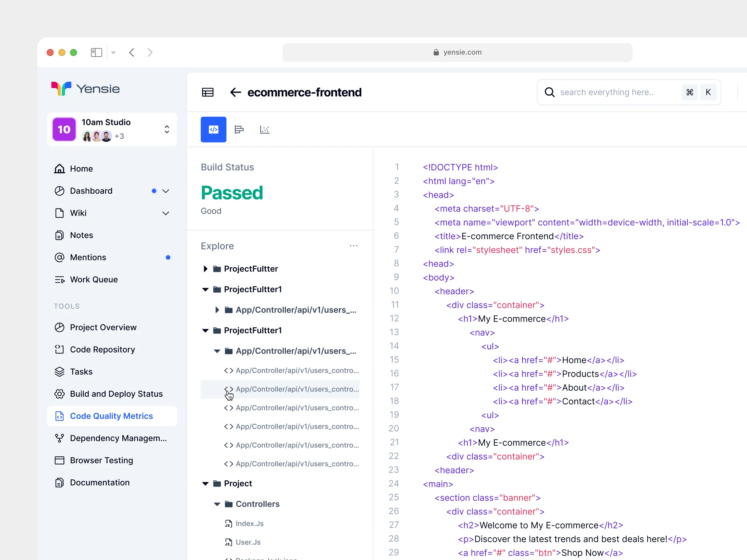Open Build and Deploy Status

[116, 394]
